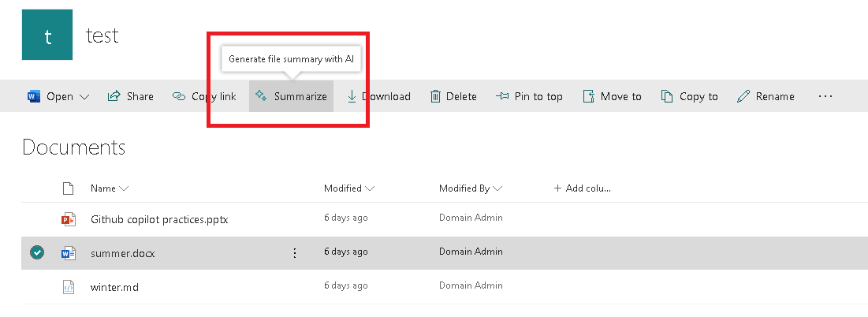Click the PowerPoint icon for Github copilot practices

pyautogui.click(x=68, y=220)
